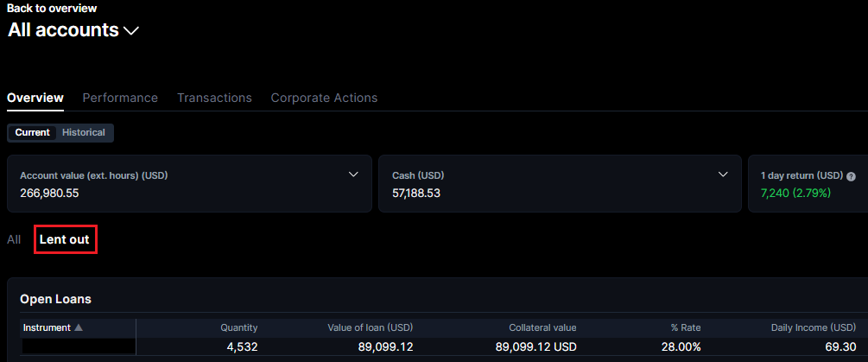Image resolution: width=868 pixels, height=362 pixels.
Task: Select the Lent out filter
Action: pos(65,239)
